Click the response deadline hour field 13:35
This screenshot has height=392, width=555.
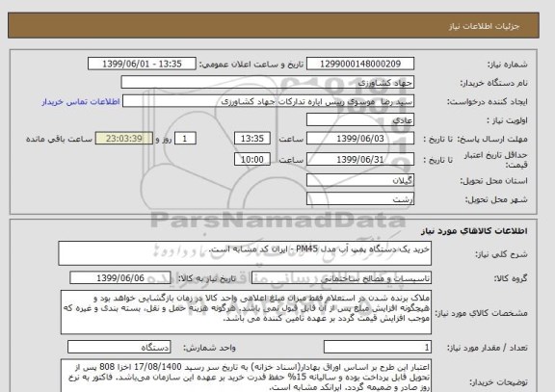(252, 139)
